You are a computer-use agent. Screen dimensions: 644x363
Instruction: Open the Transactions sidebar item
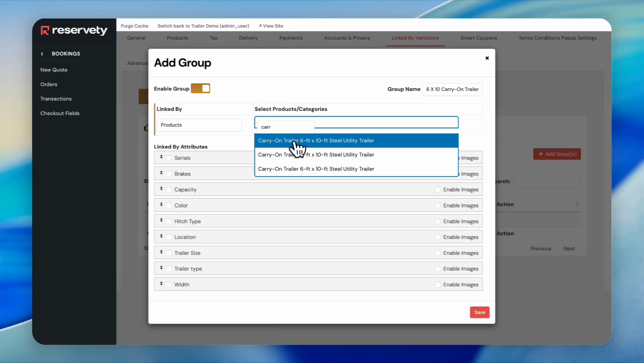[56, 99]
